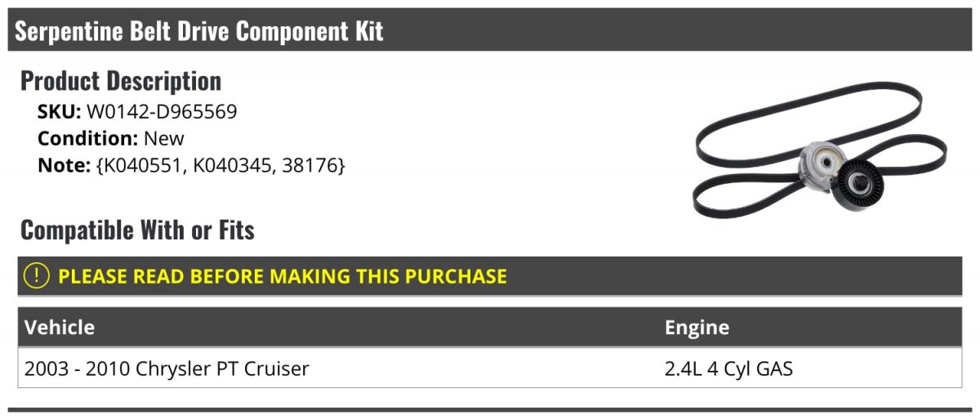The height and width of the screenshot is (420, 980).
Task: Click part number 38176 in the note
Action: [310, 165]
